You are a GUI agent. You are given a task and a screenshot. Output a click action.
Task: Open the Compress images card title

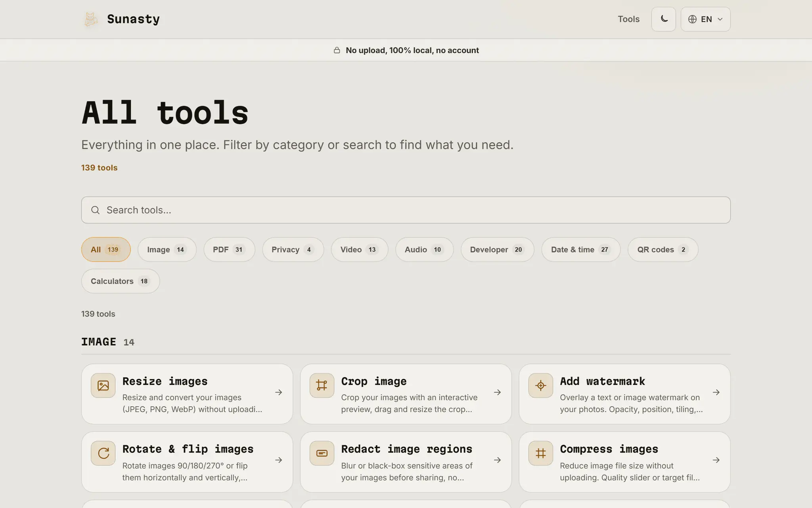609,449
